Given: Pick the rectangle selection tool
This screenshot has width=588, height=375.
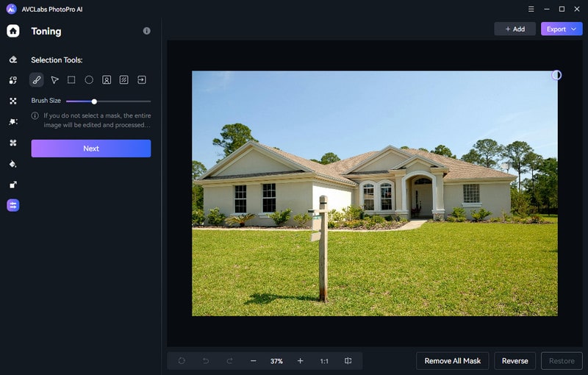Looking at the screenshot, I should point(71,79).
